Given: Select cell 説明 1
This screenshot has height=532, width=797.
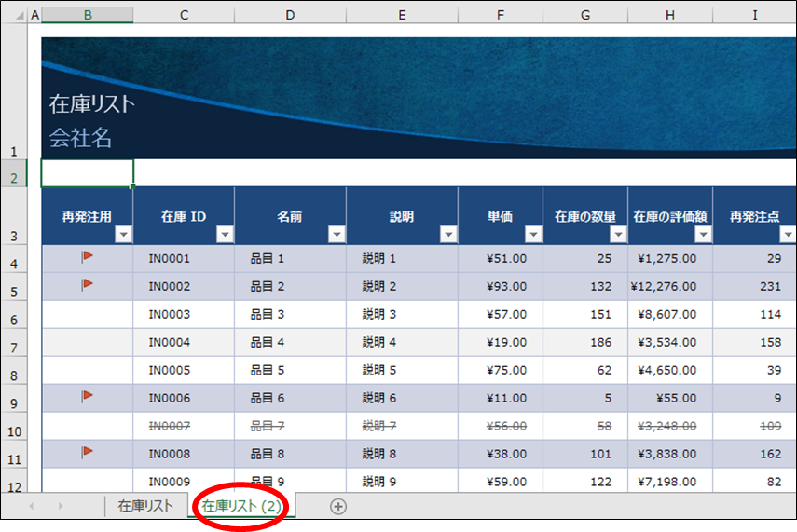Looking at the screenshot, I should tap(402, 259).
